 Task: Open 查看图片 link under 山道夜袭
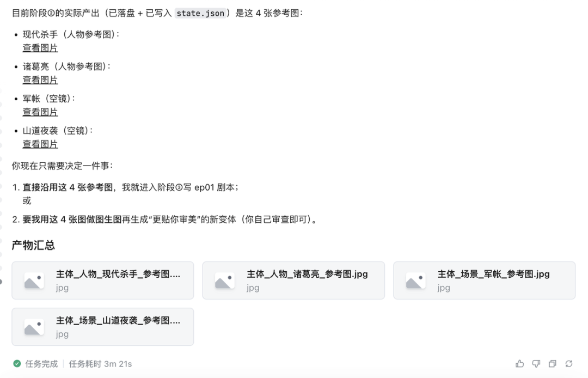click(x=40, y=144)
